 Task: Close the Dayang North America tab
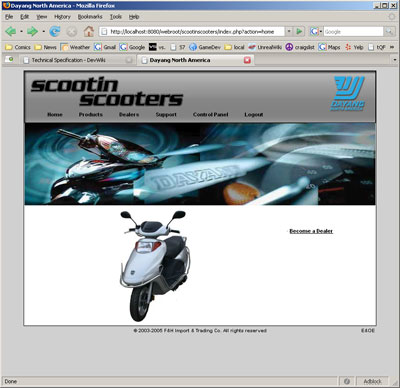tap(247, 60)
